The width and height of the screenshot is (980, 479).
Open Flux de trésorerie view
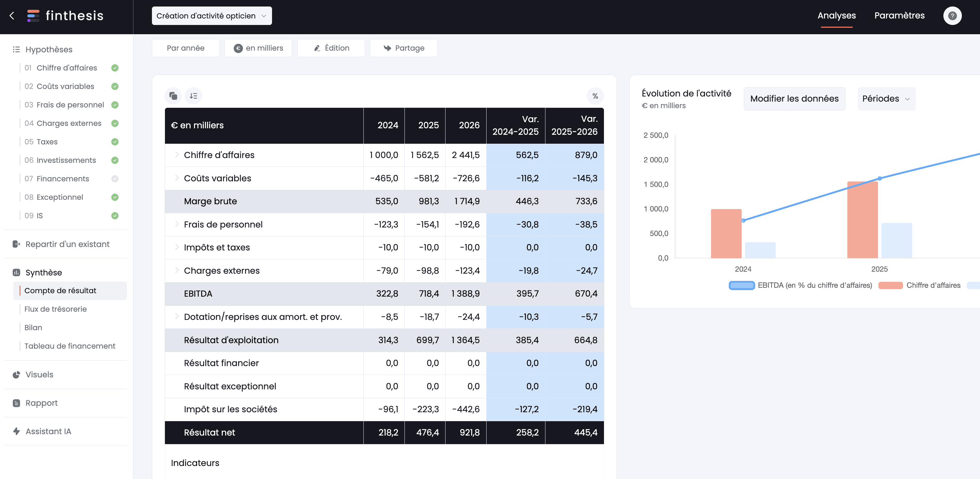pos(55,309)
